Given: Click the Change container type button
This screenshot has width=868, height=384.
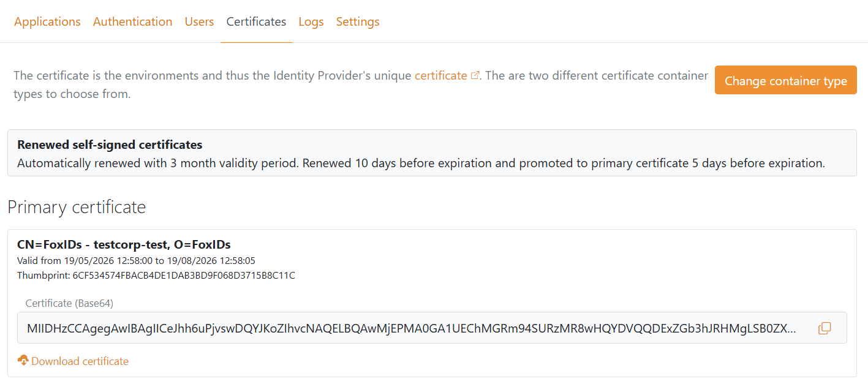Looking at the screenshot, I should (x=785, y=80).
